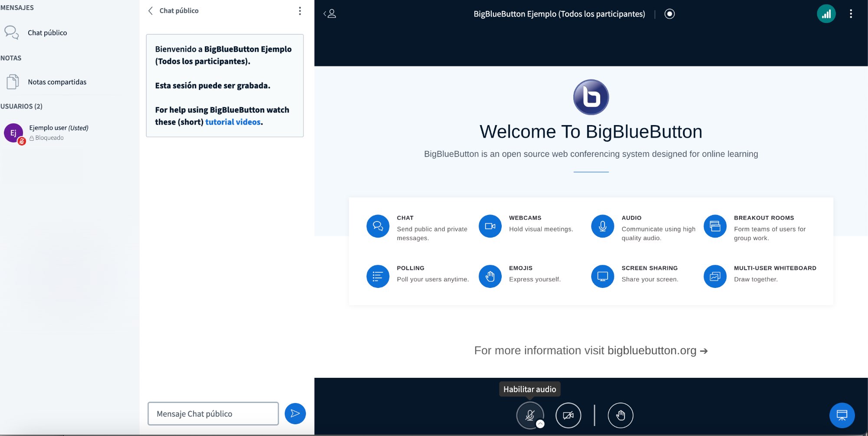Click the Habilitar audio tooltip
Screen dimensions: 868x436
click(x=529, y=389)
